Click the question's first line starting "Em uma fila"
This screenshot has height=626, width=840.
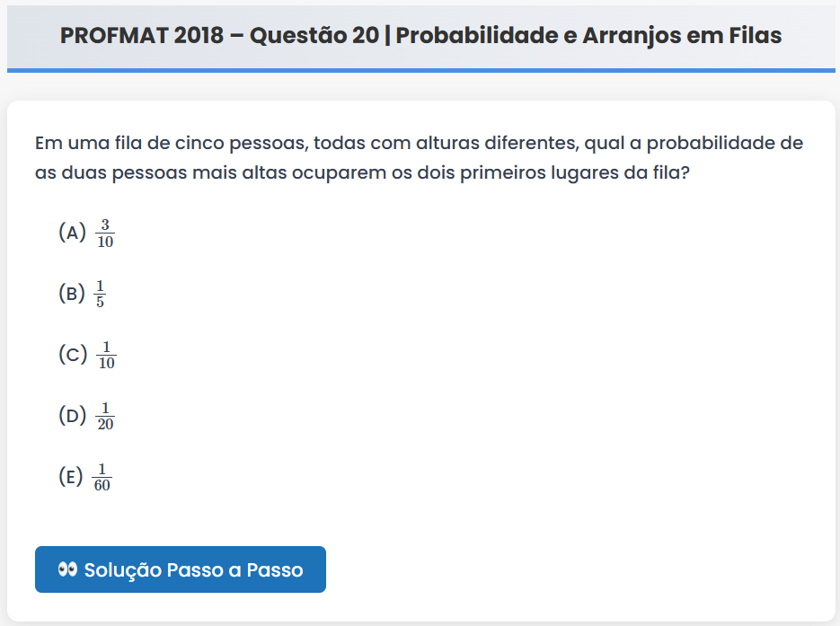pos(419,144)
